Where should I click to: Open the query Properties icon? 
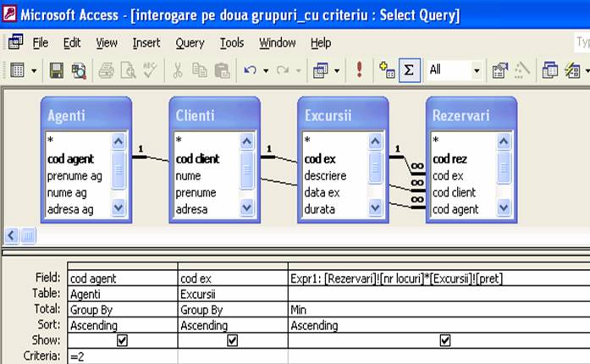tap(499, 71)
